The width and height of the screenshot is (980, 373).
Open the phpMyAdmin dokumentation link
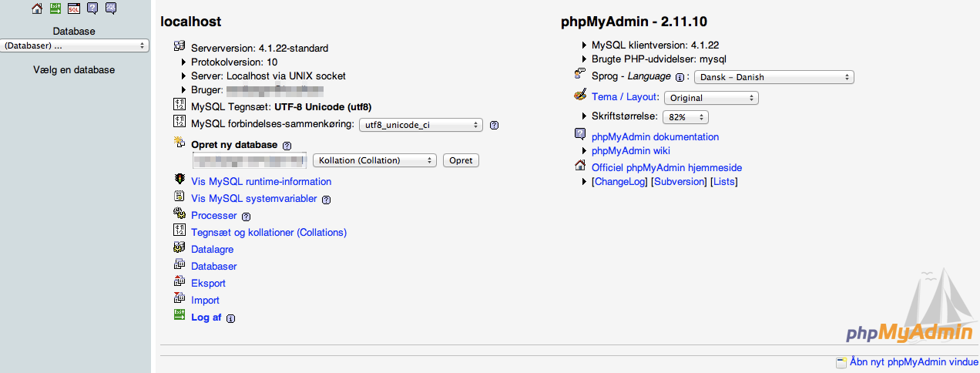655,137
